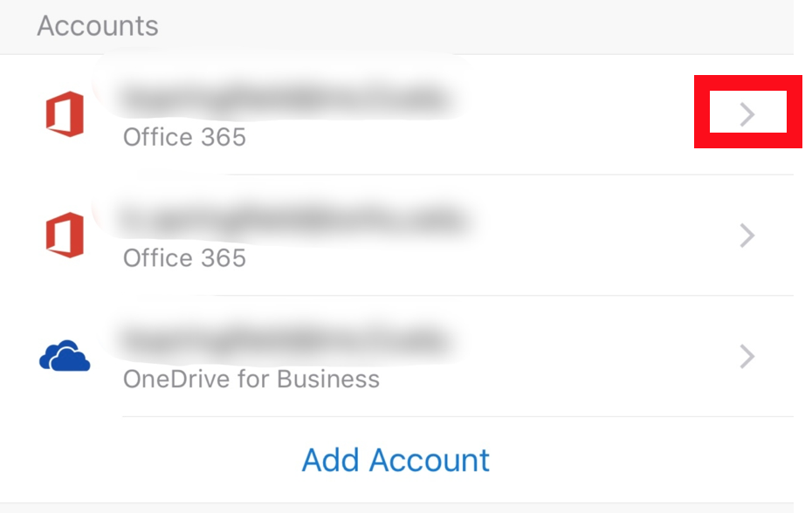This screenshot has height=513, width=812.
Task: Tap the Add Account link
Action: tap(396, 460)
